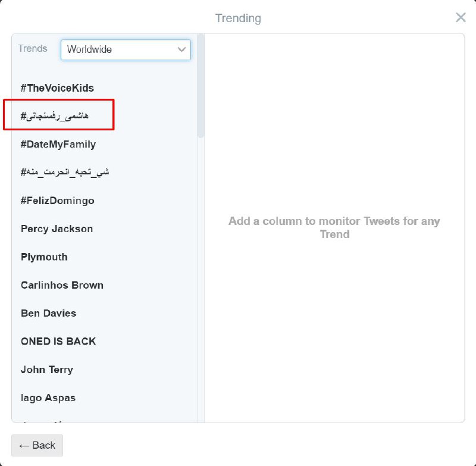The height and width of the screenshot is (466, 476).
Task: Select the ONED IS BACK trend
Action: tap(58, 341)
